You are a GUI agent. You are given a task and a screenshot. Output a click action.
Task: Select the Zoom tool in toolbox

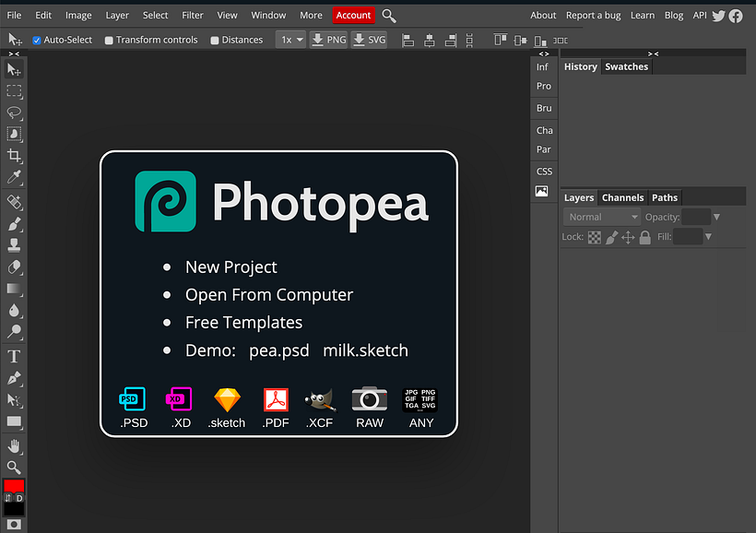point(14,467)
